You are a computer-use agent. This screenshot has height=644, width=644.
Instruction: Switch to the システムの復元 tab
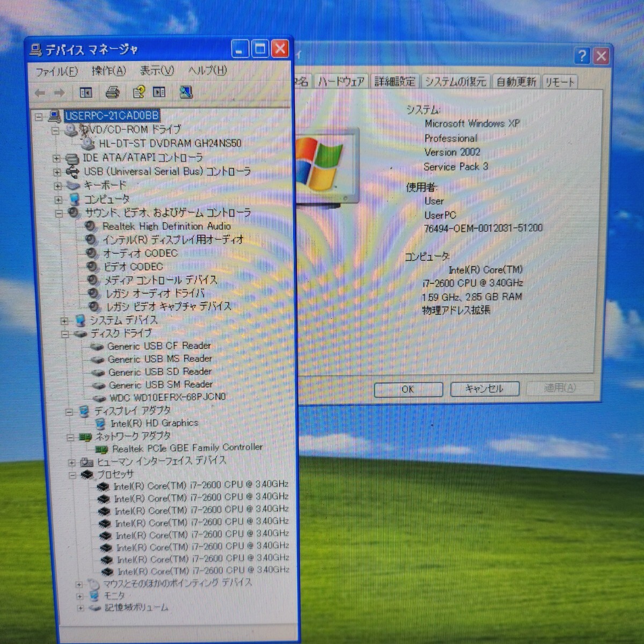coord(455,82)
